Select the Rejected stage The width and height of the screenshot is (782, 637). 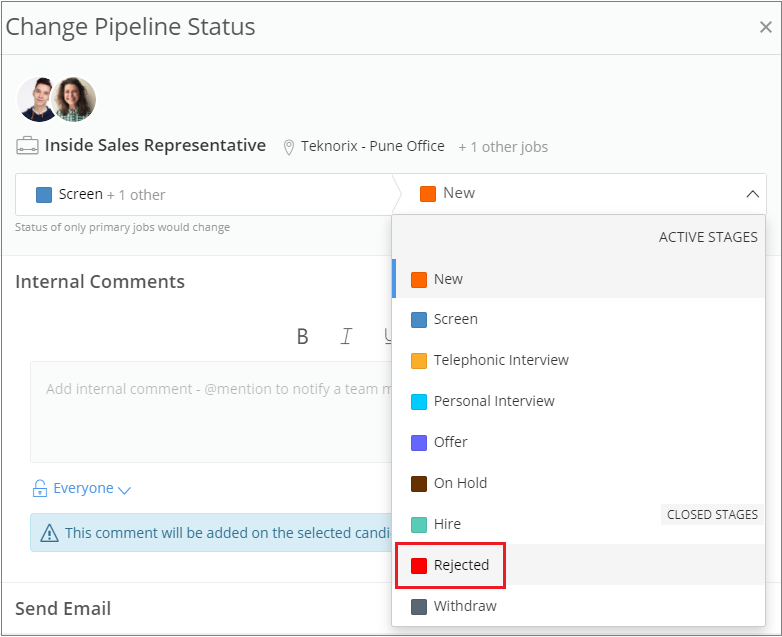tap(460, 565)
